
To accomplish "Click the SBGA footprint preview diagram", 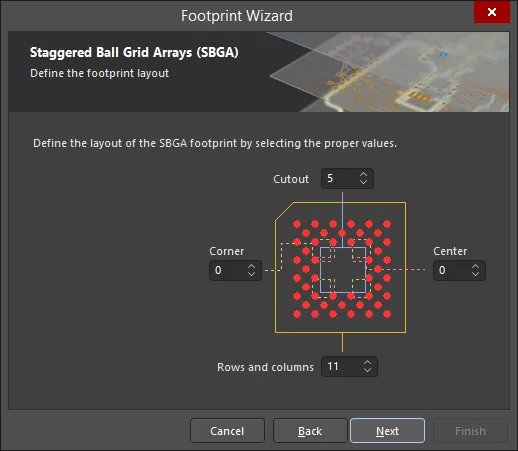I will [341, 267].
